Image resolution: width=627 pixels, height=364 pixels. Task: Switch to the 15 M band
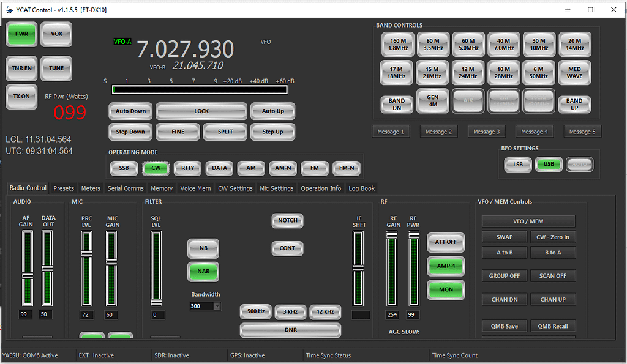point(432,73)
